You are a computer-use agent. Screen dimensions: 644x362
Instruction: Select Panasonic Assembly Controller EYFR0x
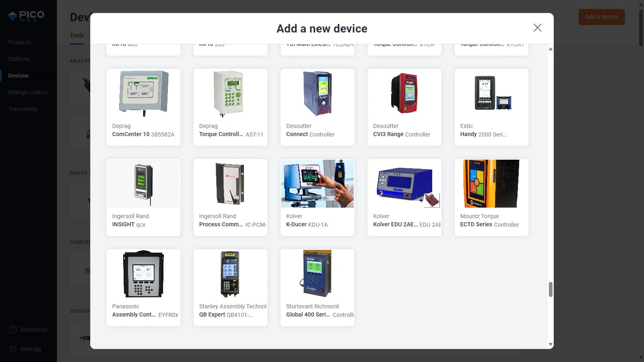(x=144, y=288)
